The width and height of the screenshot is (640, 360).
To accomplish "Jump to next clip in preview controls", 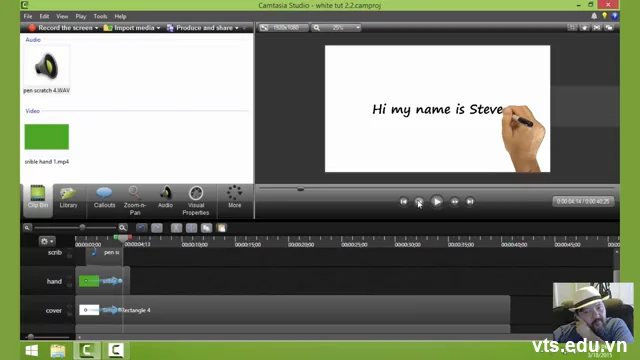I will click(x=470, y=201).
